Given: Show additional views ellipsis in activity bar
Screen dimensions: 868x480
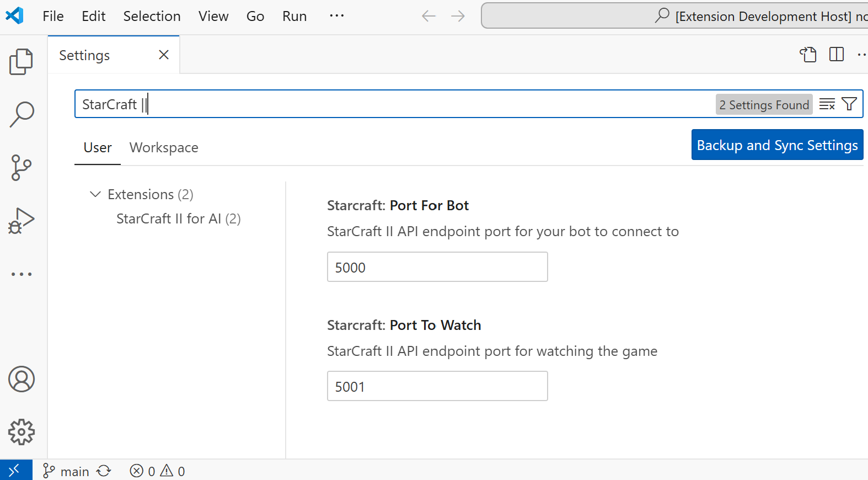Looking at the screenshot, I should (x=22, y=274).
